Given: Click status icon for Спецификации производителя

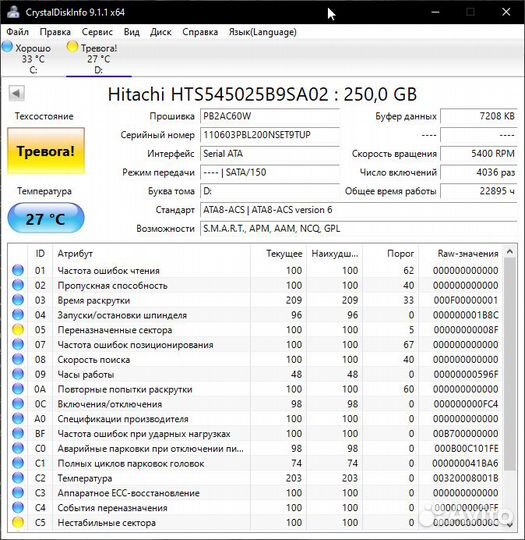Looking at the screenshot, I should click(x=18, y=418).
